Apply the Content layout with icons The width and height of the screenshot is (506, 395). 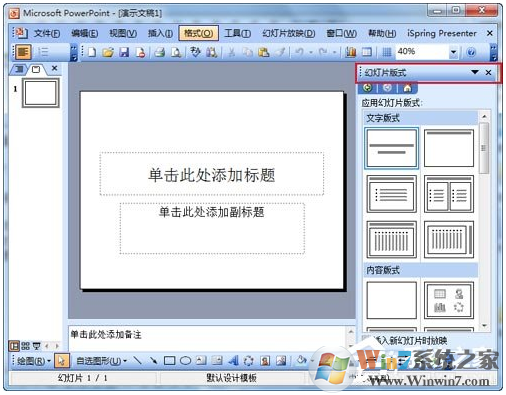point(449,300)
